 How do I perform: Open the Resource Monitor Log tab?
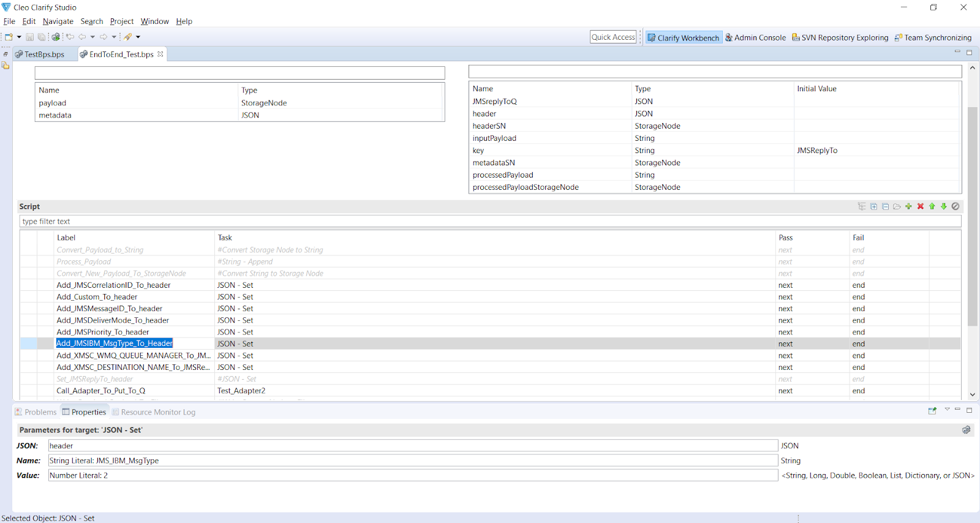point(154,412)
